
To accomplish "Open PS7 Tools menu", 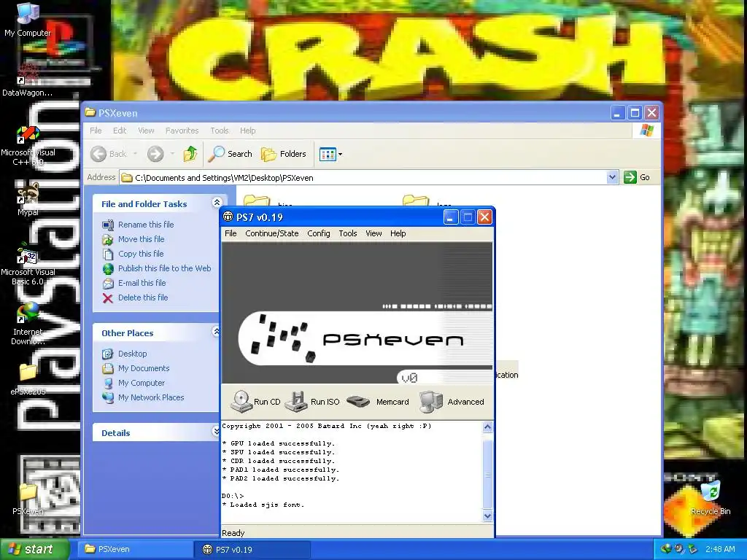I will pos(348,233).
